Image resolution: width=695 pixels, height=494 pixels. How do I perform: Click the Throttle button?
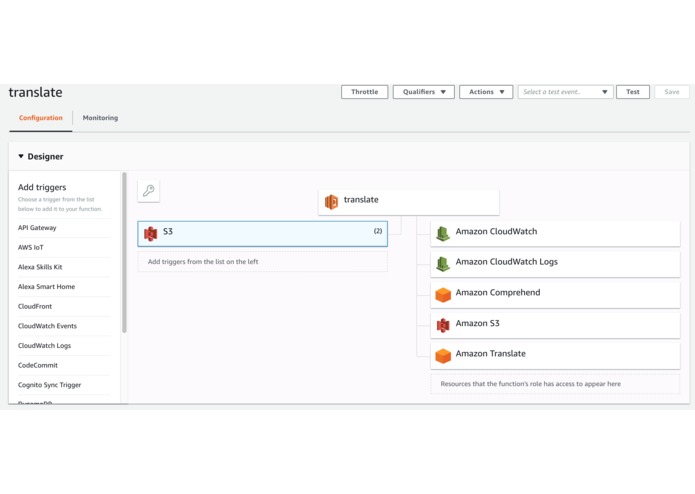(x=364, y=92)
